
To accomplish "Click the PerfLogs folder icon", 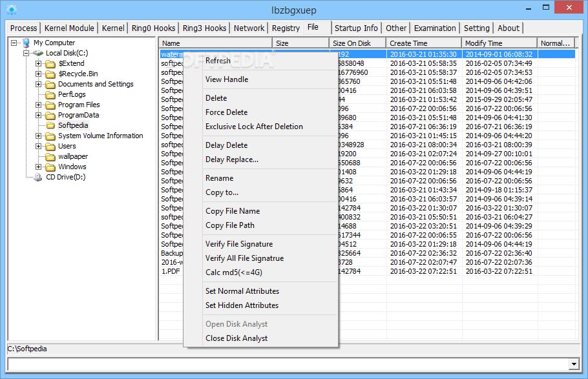I will click(50, 95).
